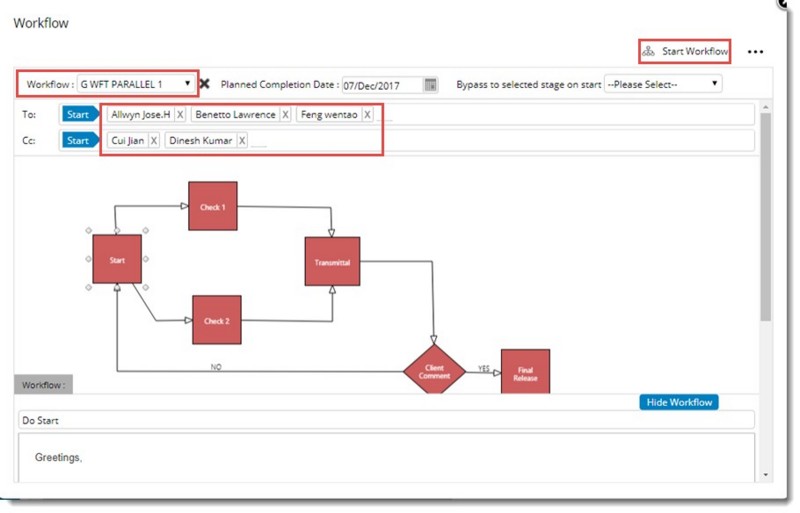
Task: Remove Feng wentao from To recipients
Action: [367, 115]
